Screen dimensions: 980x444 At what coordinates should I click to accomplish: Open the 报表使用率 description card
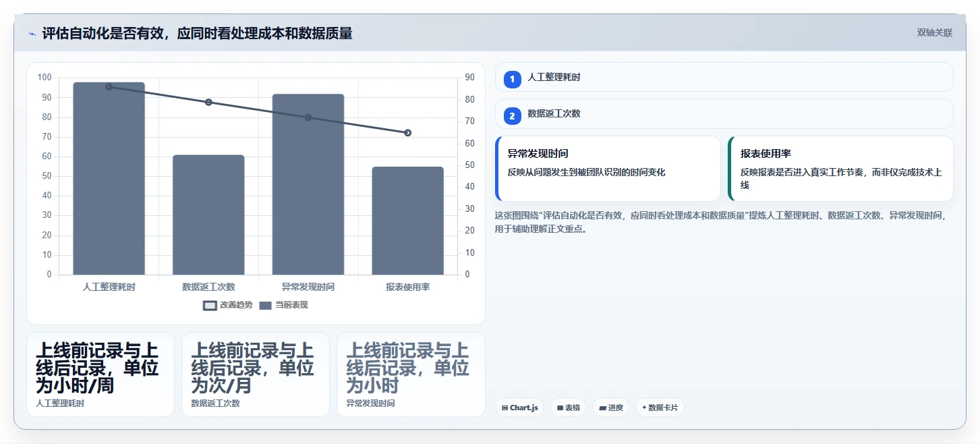840,169
